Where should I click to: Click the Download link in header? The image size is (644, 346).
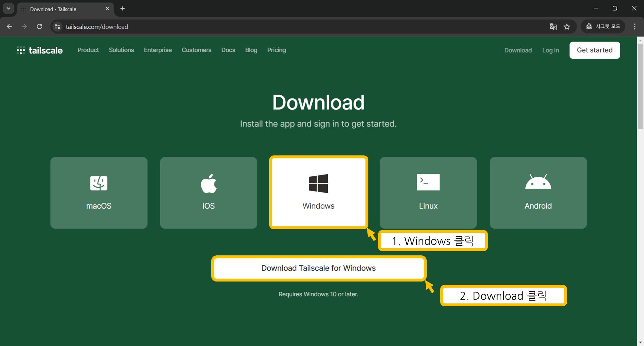518,50
